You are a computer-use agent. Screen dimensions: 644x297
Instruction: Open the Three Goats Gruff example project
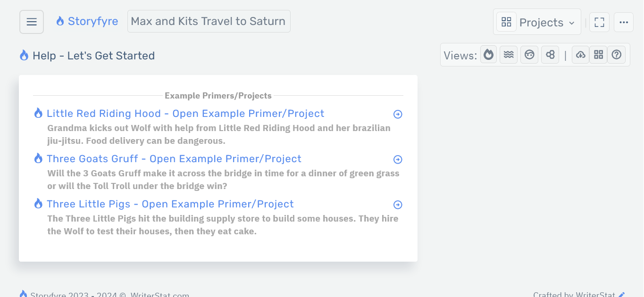[x=174, y=159]
